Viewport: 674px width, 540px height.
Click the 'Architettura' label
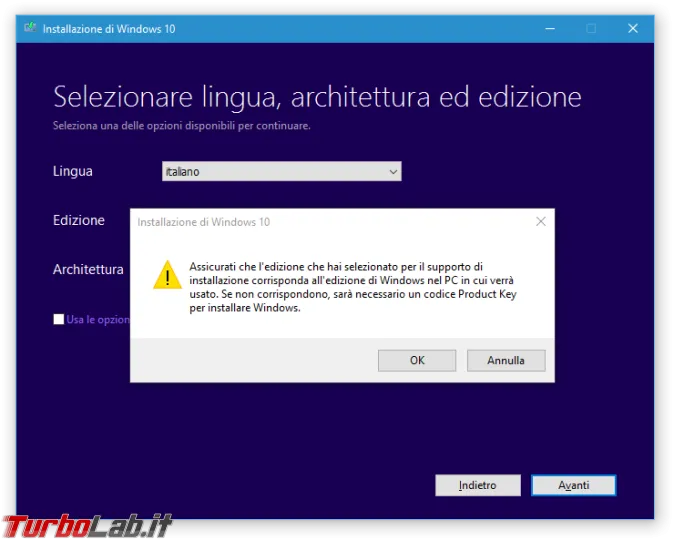pos(88,269)
